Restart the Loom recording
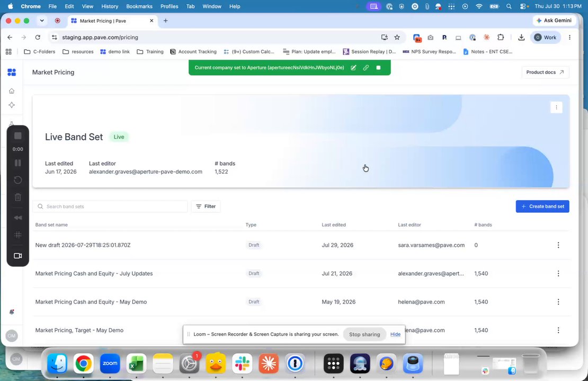This screenshot has width=588, height=381. coord(17,180)
